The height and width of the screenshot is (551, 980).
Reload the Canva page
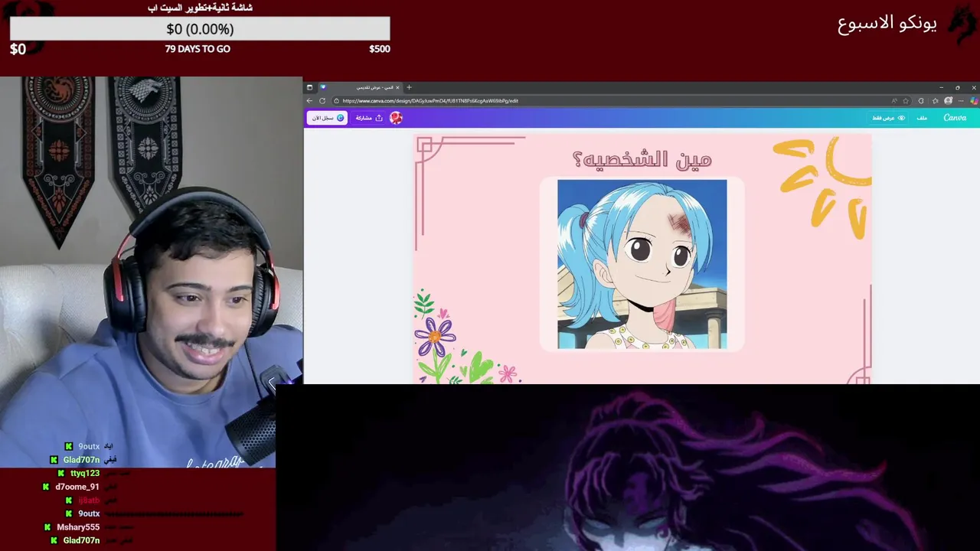click(322, 101)
